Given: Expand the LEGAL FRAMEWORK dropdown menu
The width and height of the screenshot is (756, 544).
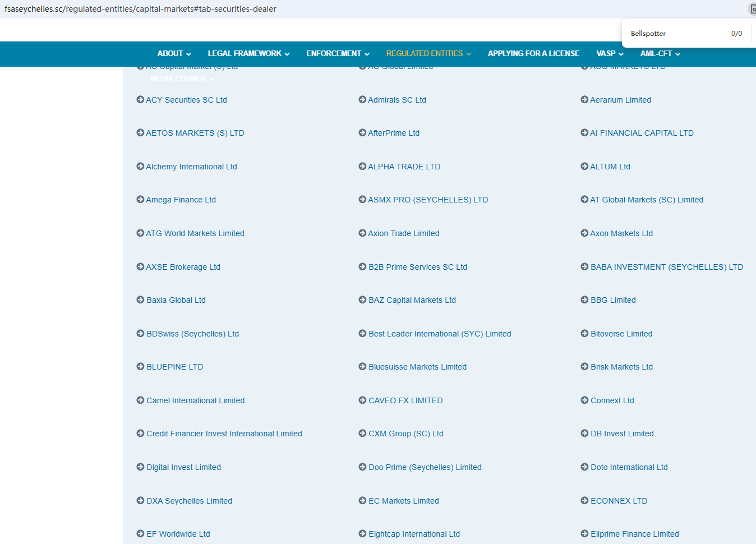Looking at the screenshot, I should point(248,53).
